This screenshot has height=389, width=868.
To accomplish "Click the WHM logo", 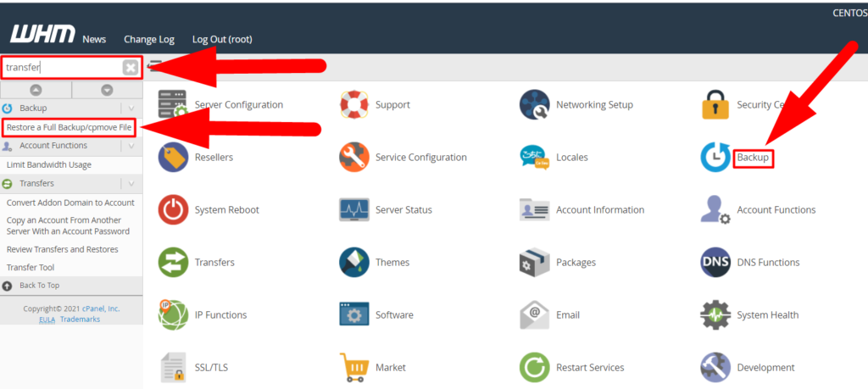I will [42, 34].
